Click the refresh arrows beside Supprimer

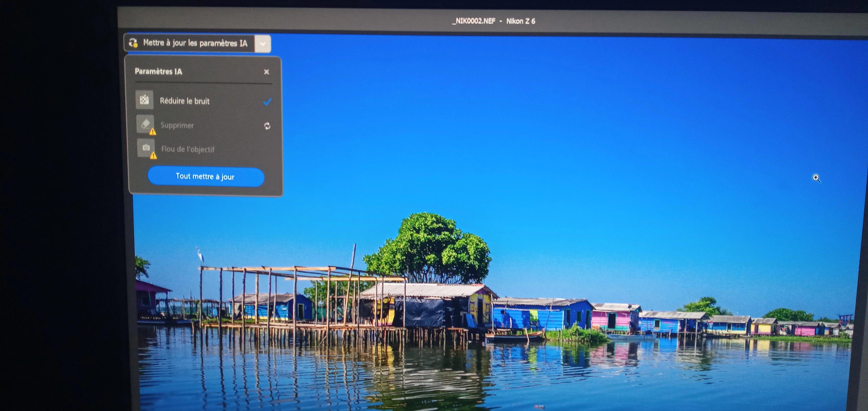coord(267,126)
